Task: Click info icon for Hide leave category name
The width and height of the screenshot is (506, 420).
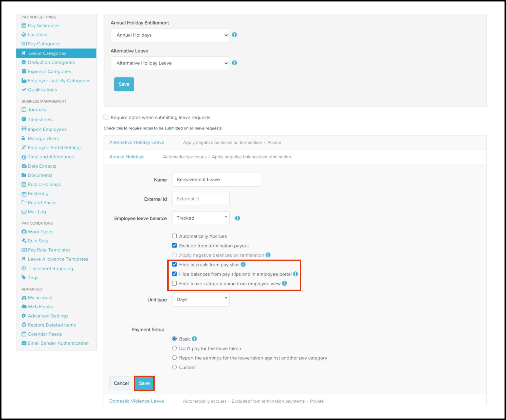Action: click(284, 283)
